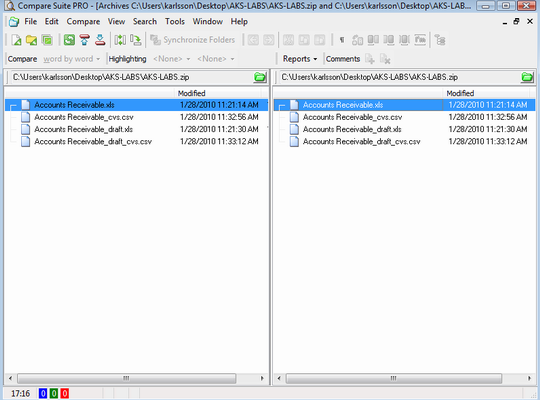The height and width of the screenshot is (400, 540).
Task: Click the new file comparison icon
Action: (x=16, y=40)
